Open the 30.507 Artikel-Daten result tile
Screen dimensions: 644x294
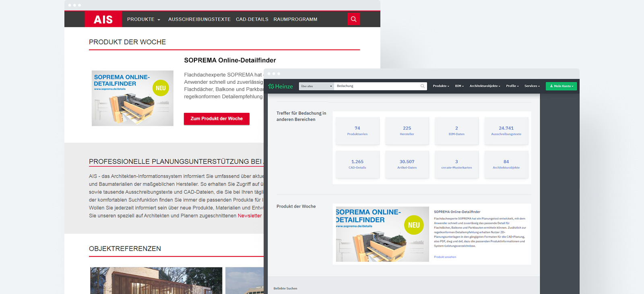tap(407, 164)
